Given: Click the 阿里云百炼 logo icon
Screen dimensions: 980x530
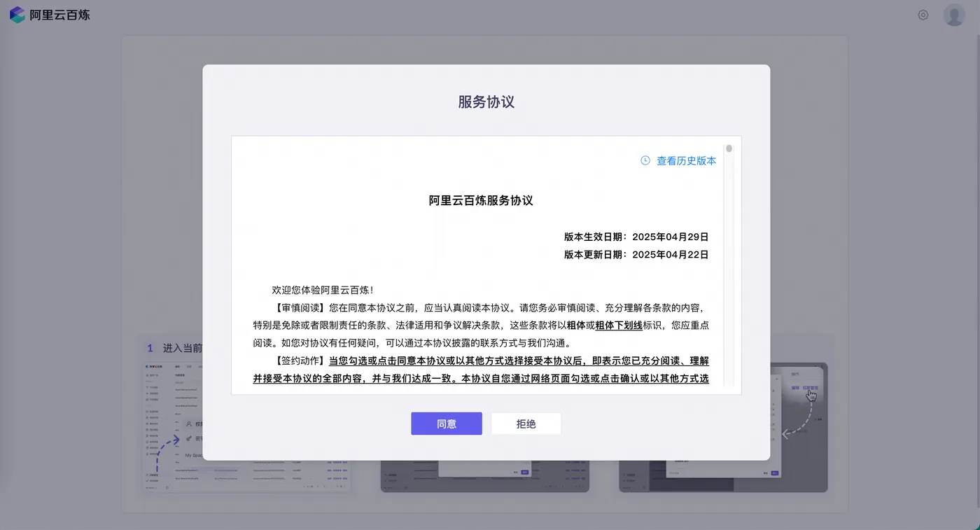Looking at the screenshot, I should coord(17,15).
